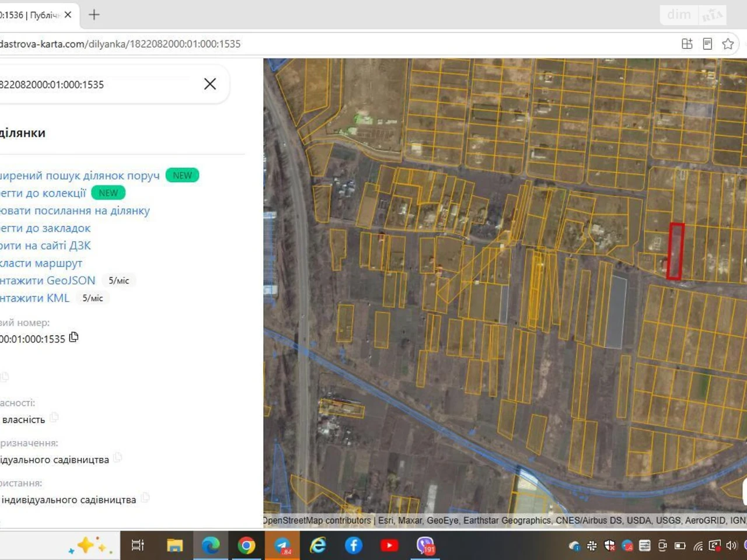Select the red highlighted parcel on map
This screenshot has height=560, width=747.
click(675, 251)
